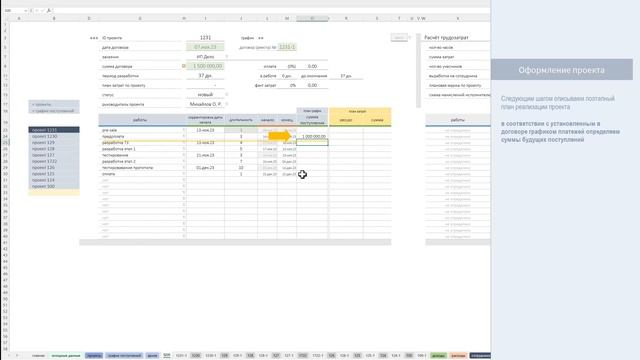This screenshot has width=640, height=360.
Task: Click the planned receipt cell 1 000 000,00
Action: pyautogui.click(x=312, y=136)
